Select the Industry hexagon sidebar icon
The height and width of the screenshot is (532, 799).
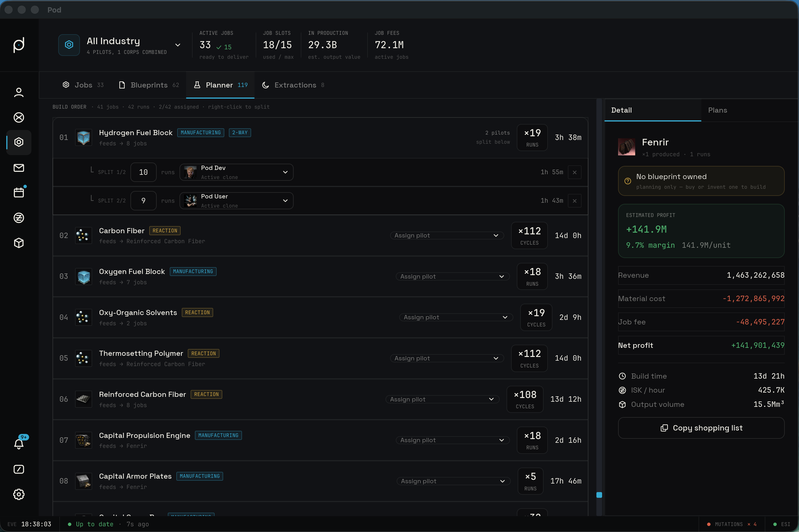coord(19,142)
